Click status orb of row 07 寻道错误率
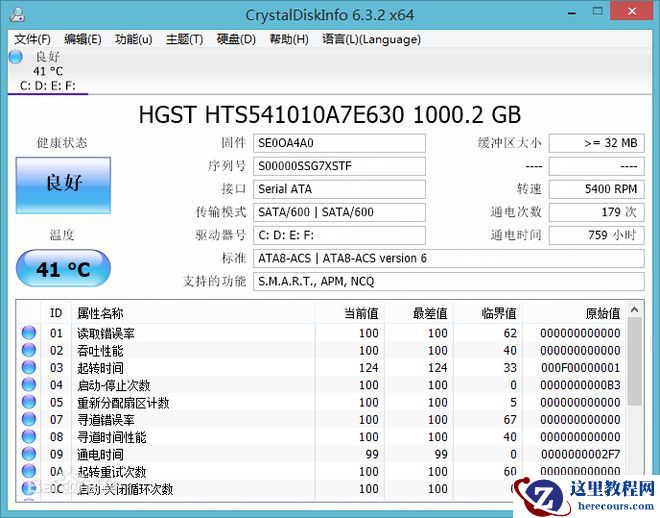The height and width of the screenshot is (518, 660). pos(29,419)
